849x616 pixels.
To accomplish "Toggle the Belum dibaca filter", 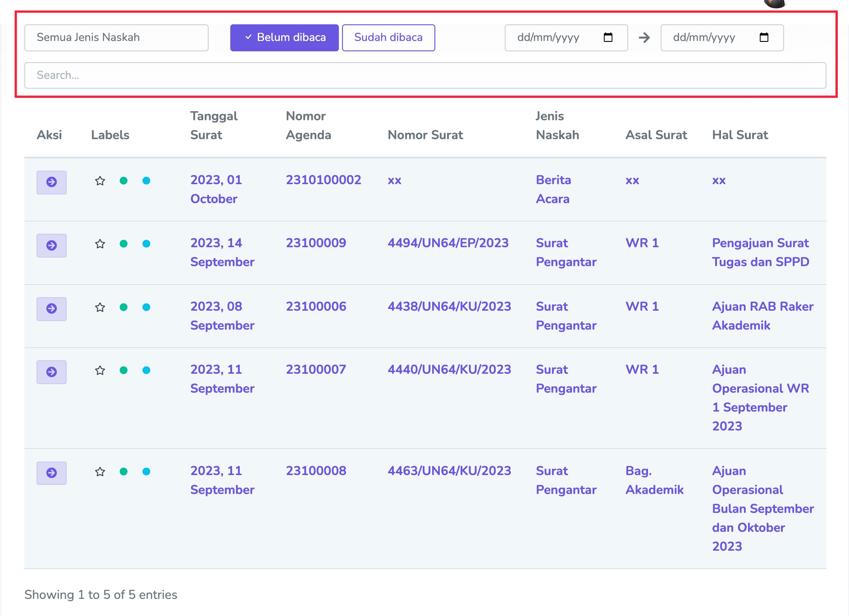I will click(x=284, y=38).
